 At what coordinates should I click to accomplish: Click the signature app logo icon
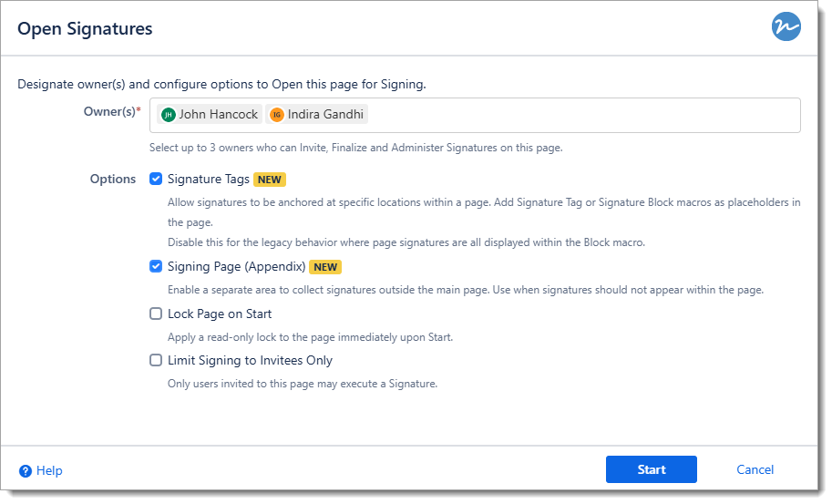786,27
